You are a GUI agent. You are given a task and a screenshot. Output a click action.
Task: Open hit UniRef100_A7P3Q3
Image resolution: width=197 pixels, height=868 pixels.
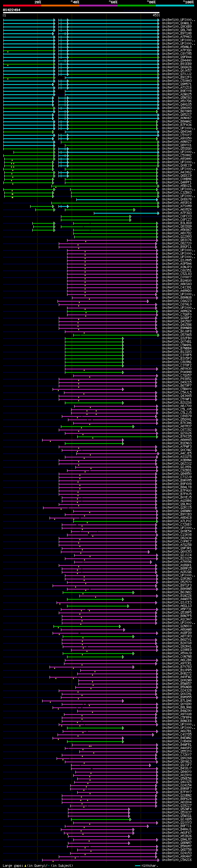(177, 213)
